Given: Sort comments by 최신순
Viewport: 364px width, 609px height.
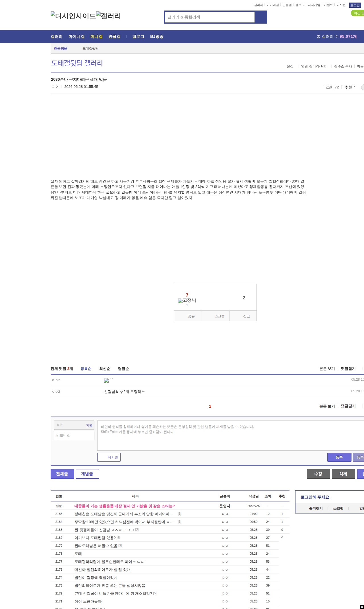Looking at the screenshot, I should (105, 369).
